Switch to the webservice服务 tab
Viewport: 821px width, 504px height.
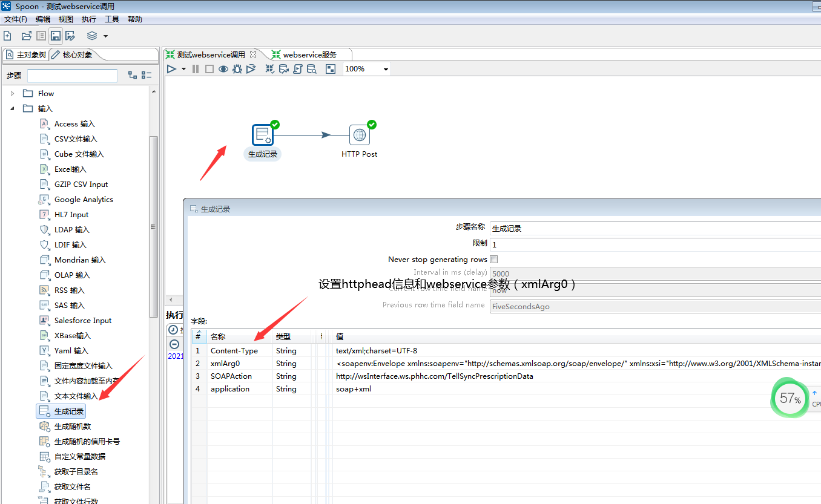pyautogui.click(x=310, y=54)
